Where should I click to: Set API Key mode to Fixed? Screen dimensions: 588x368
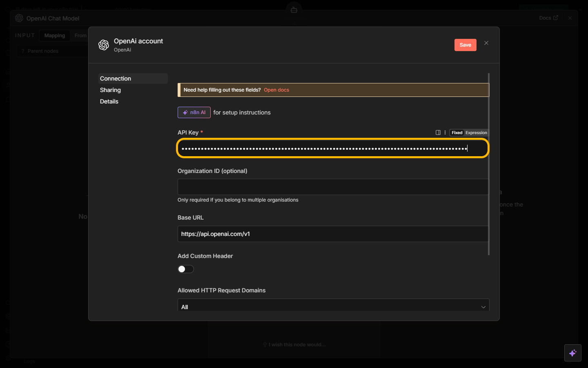(457, 133)
